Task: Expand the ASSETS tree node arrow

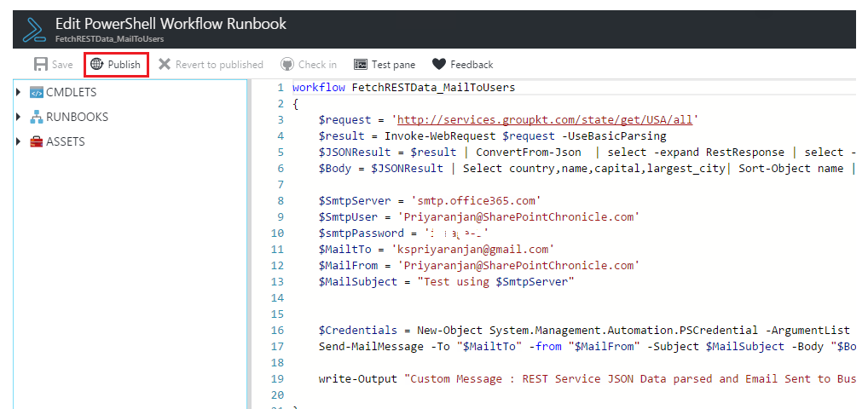Action: (x=19, y=141)
